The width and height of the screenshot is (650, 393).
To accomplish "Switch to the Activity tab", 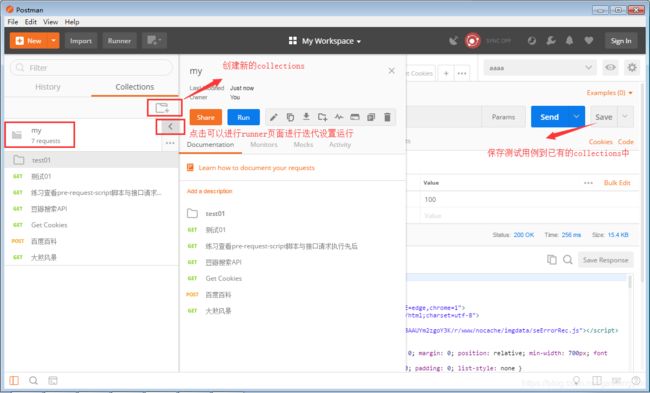I will coord(340,145).
